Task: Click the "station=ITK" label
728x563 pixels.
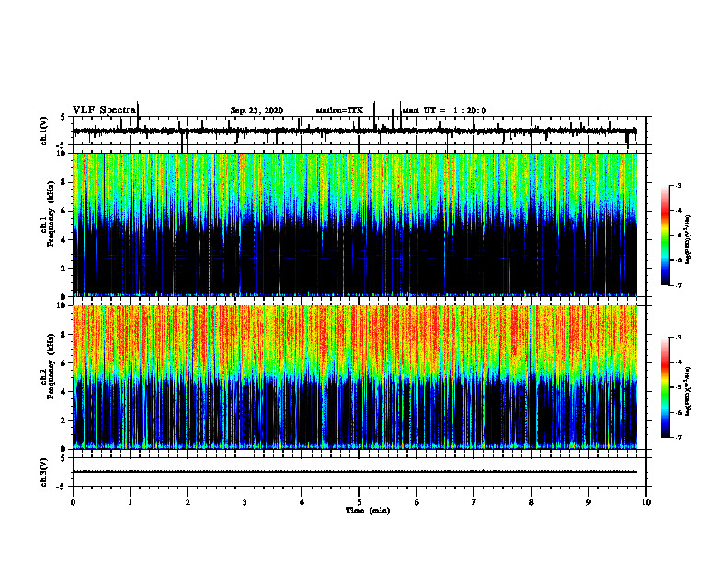Action: [x=339, y=110]
